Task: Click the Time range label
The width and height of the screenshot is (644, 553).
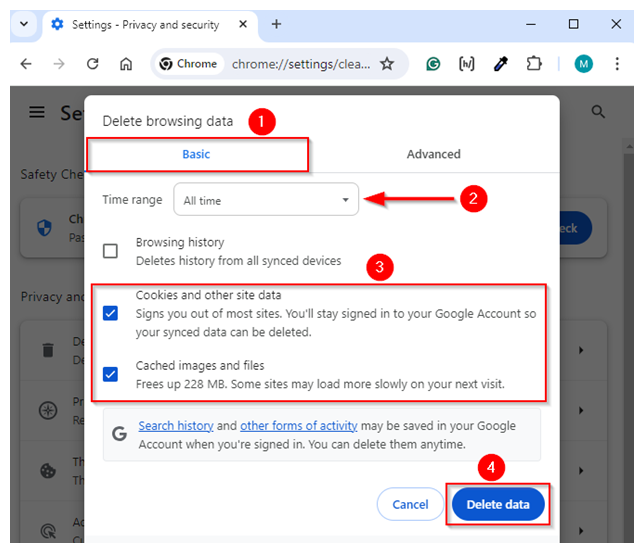Action: [132, 200]
